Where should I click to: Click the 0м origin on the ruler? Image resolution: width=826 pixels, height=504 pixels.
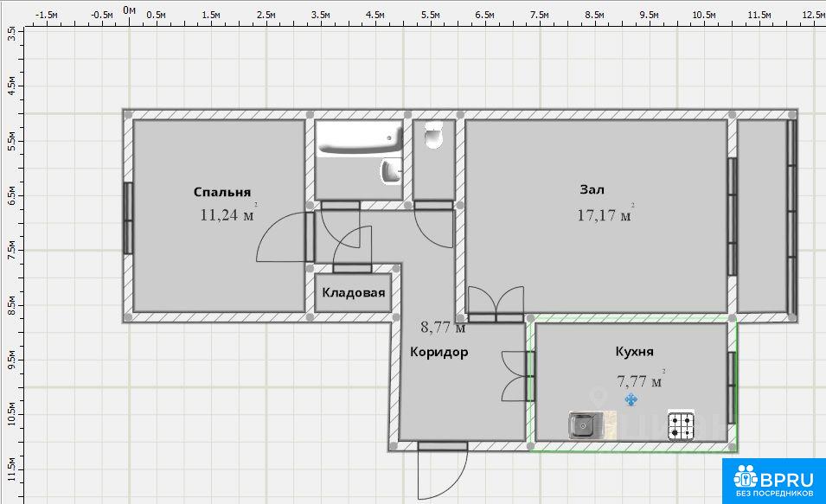pos(129,10)
